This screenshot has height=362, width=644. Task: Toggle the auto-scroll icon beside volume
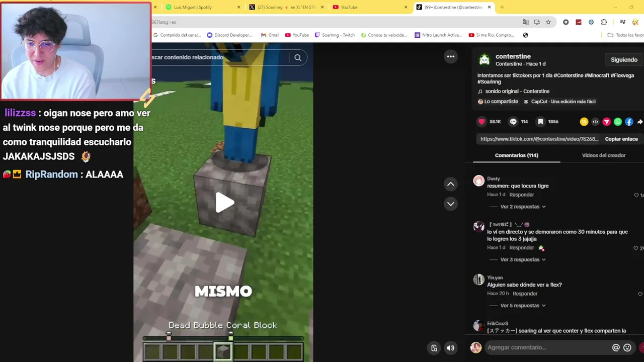click(x=434, y=347)
